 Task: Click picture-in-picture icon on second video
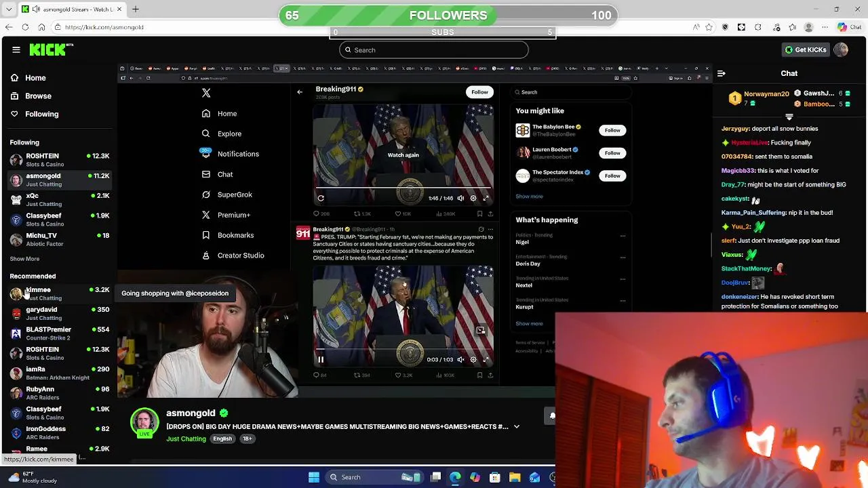tap(481, 330)
